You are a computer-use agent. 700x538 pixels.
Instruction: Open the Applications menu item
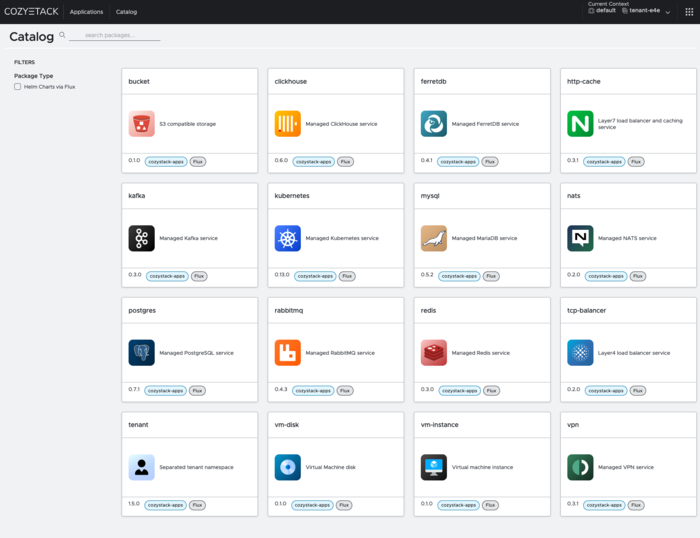point(86,12)
